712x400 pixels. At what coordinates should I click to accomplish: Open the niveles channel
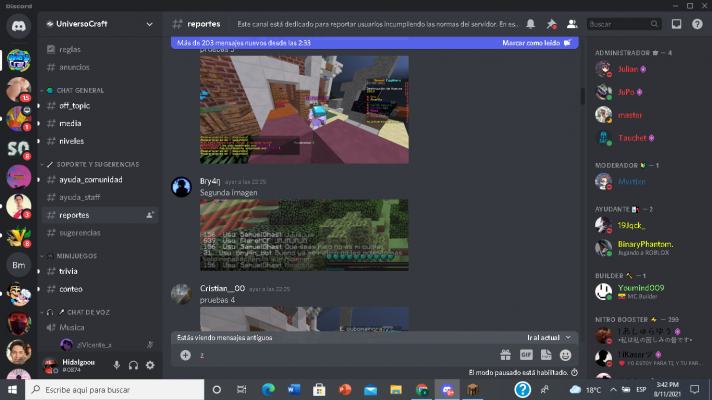(x=100, y=141)
